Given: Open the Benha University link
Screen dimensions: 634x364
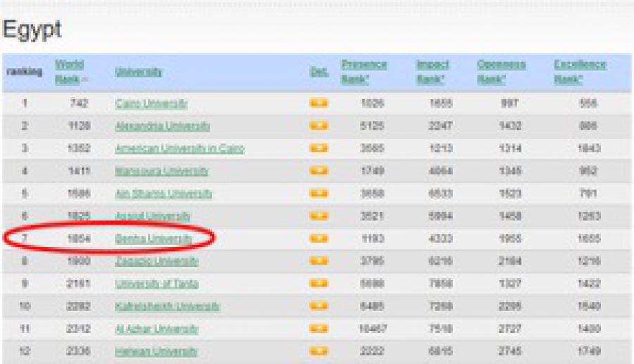Looking at the screenshot, I should [153, 239].
